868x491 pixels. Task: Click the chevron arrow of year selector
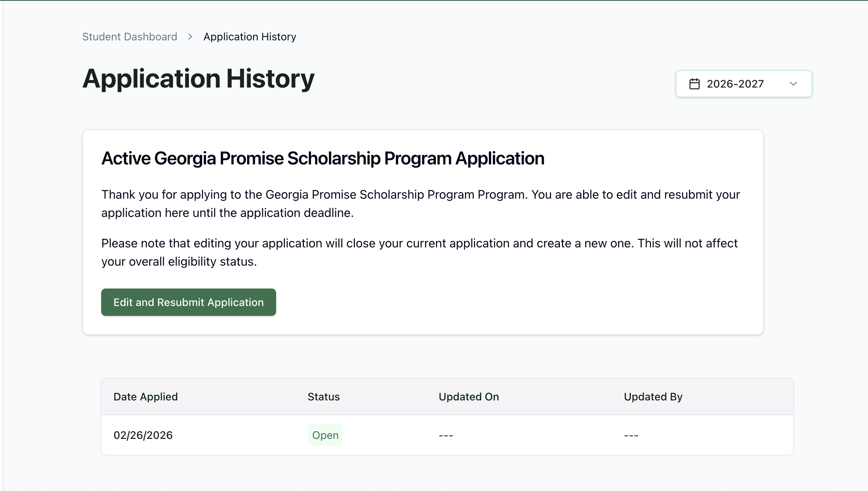(x=793, y=84)
